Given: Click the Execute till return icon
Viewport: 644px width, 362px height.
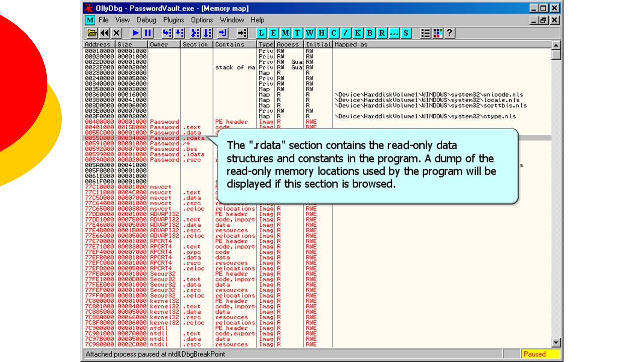Looking at the screenshot, I should coord(223,33).
